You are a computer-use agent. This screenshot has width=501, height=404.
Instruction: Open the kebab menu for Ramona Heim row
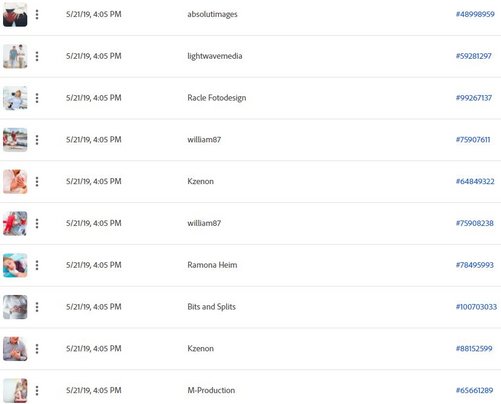coord(37,265)
